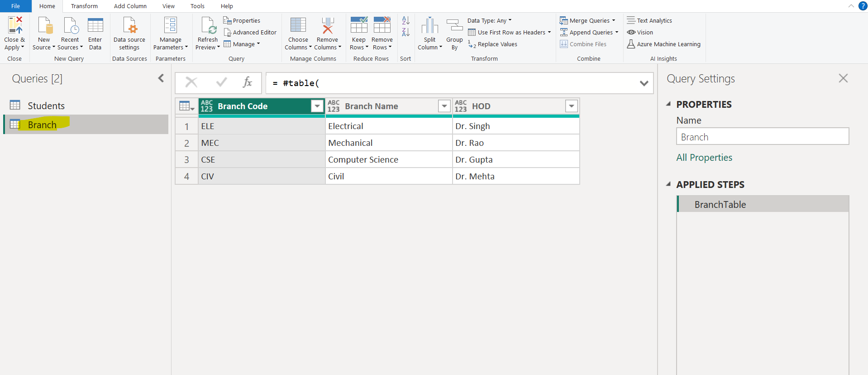Collapse the Queries pane

161,78
